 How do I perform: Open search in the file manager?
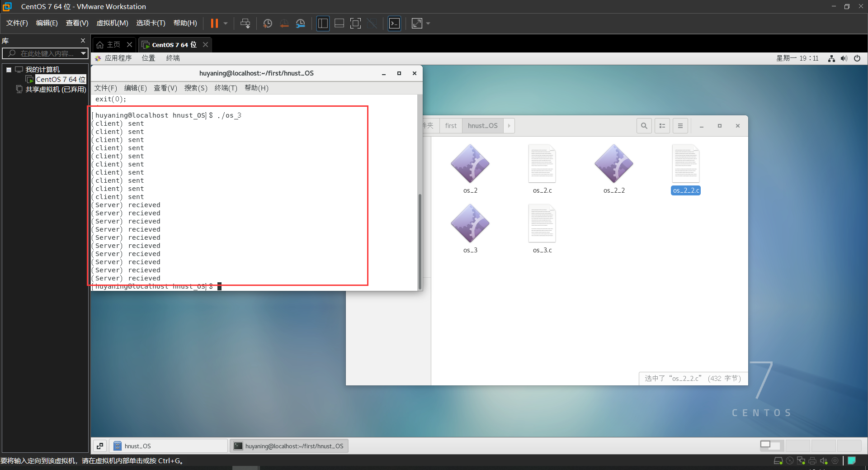[644, 126]
